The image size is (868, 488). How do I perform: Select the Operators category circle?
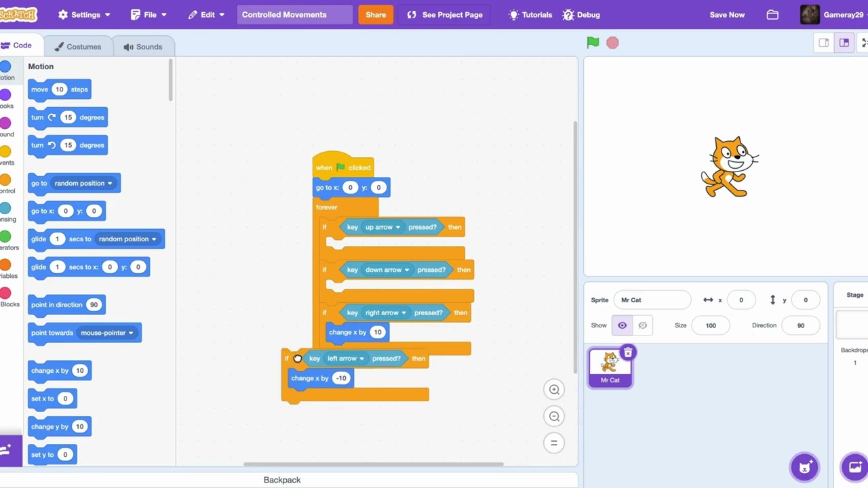click(5, 237)
